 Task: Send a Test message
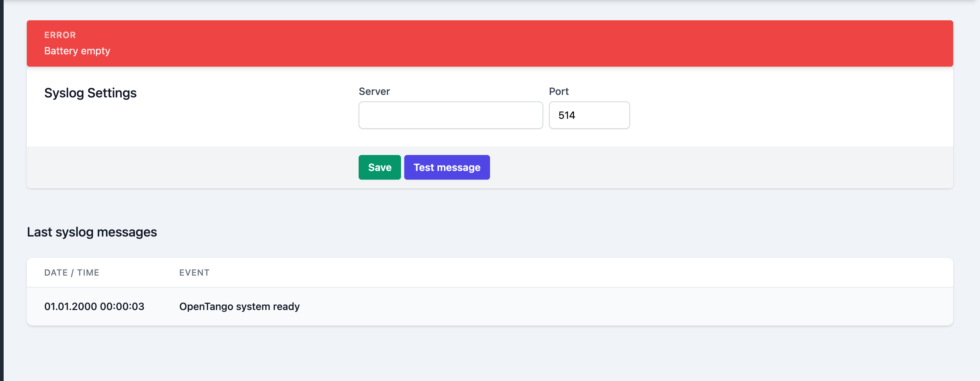coord(447,167)
